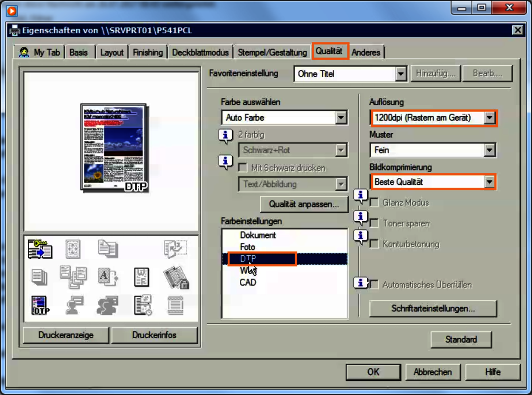Click the secure print key icon

click(40, 249)
